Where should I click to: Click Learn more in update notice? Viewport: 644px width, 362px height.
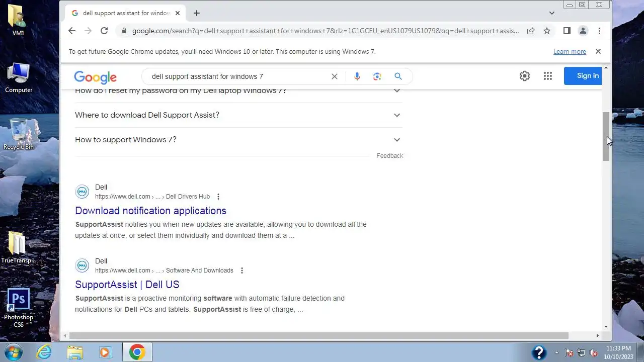[570, 52]
